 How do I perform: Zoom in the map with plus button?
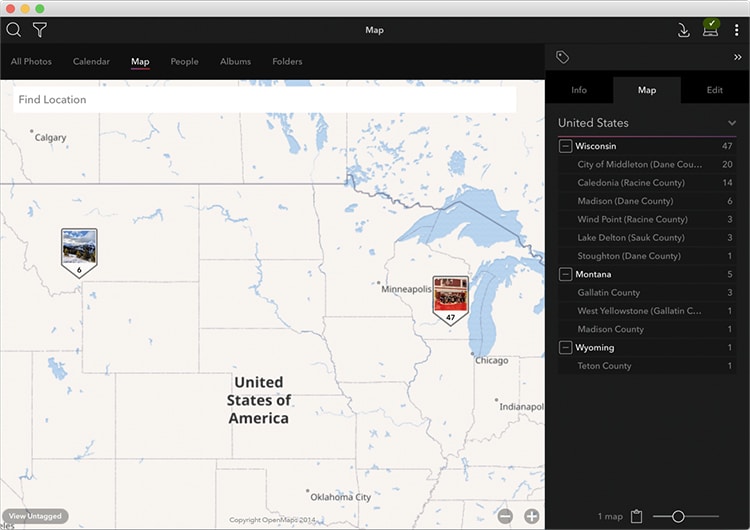(531, 516)
